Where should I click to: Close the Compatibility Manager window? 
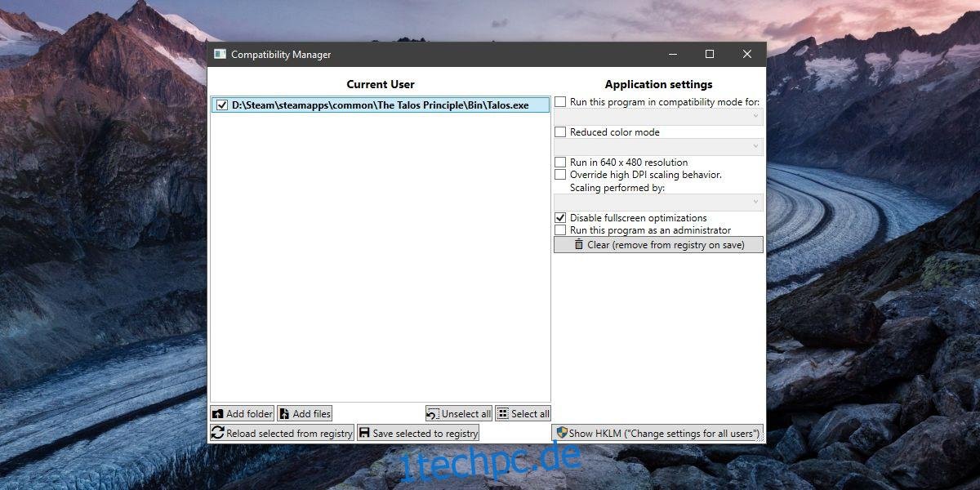pos(747,54)
